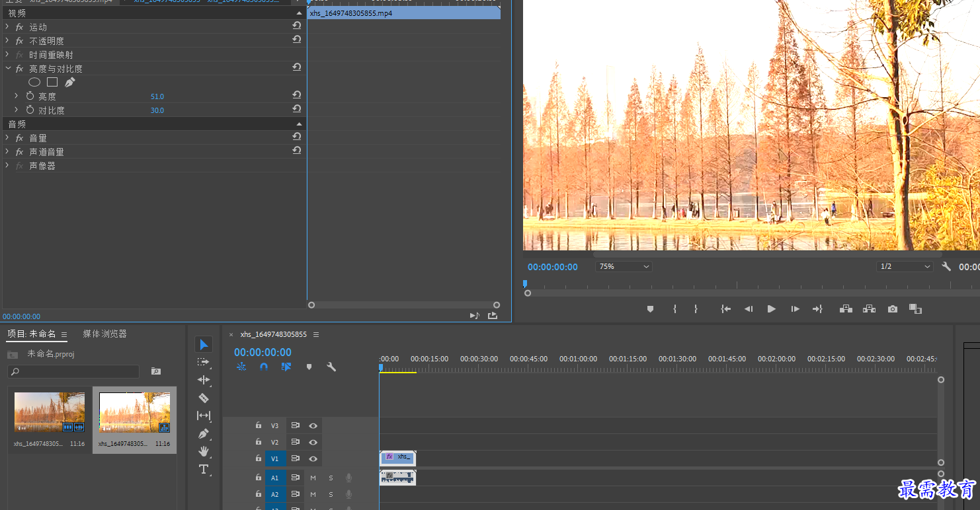Click Play in Program monitor
The height and width of the screenshot is (510, 980).
(x=771, y=309)
